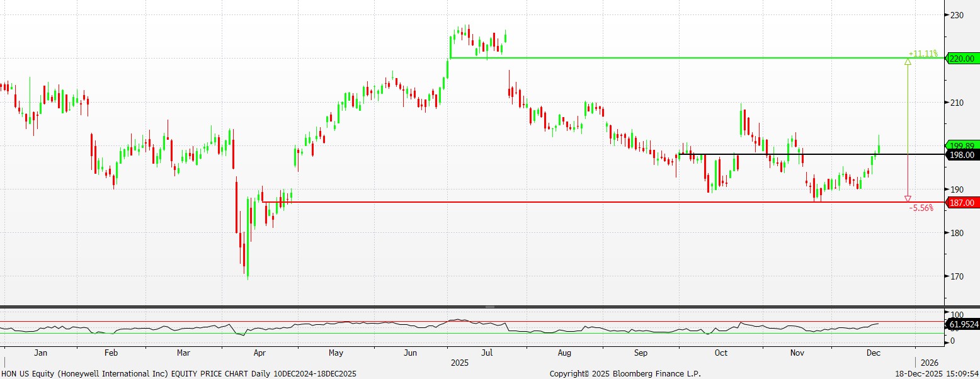Click the Jan month label
The height and width of the screenshot is (379, 980).
click(40, 353)
